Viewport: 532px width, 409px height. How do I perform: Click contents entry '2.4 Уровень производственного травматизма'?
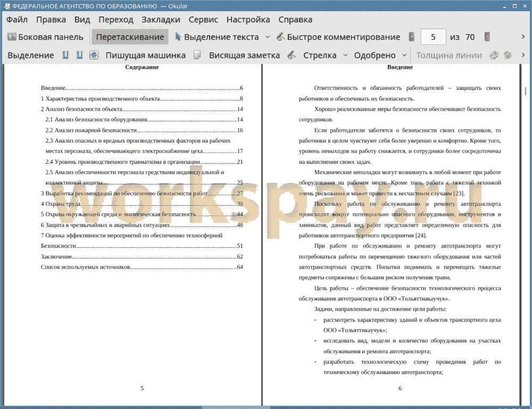click(144, 162)
